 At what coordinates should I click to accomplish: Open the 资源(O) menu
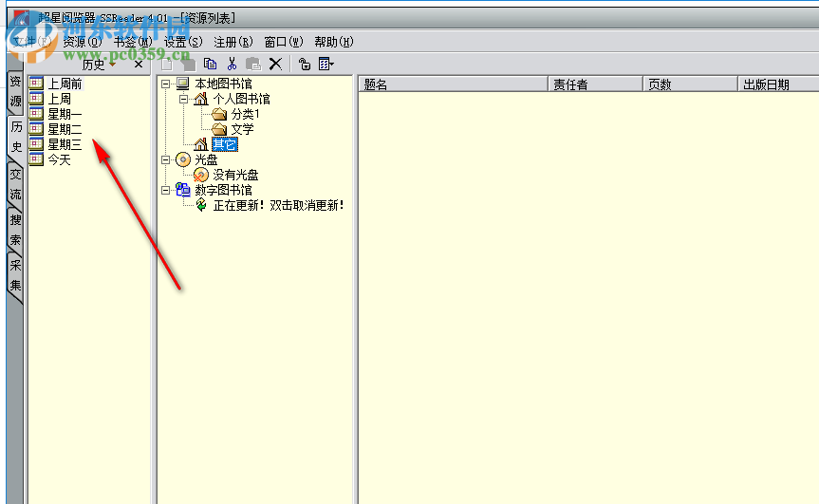[x=83, y=42]
